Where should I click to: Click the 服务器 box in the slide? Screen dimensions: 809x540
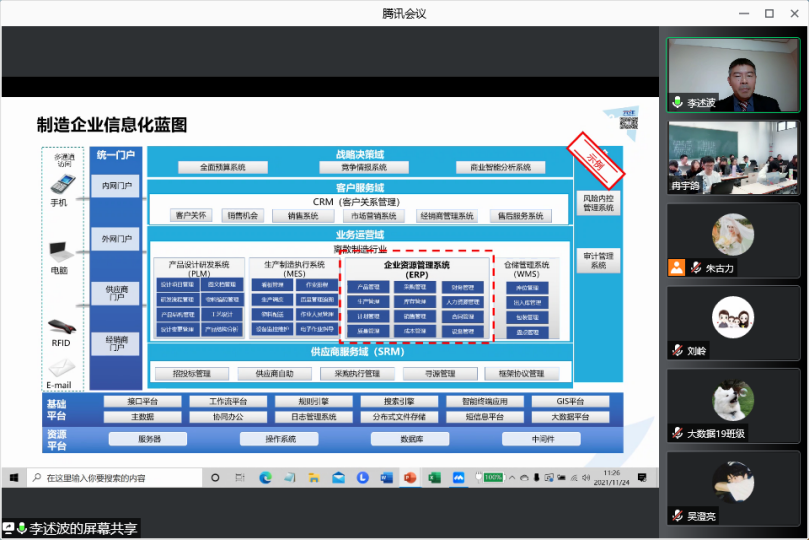point(149,439)
